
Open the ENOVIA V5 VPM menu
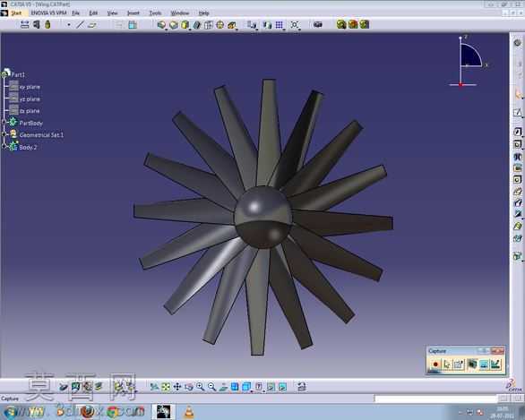click(48, 13)
